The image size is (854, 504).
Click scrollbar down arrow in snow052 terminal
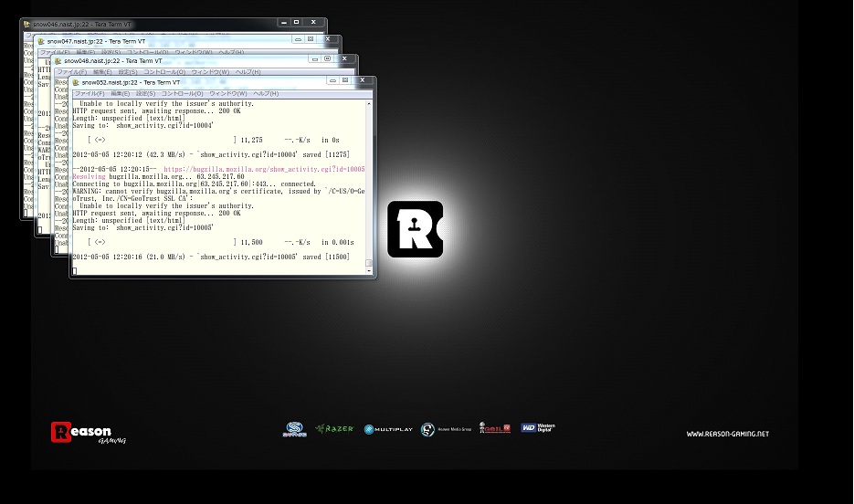(x=369, y=271)
